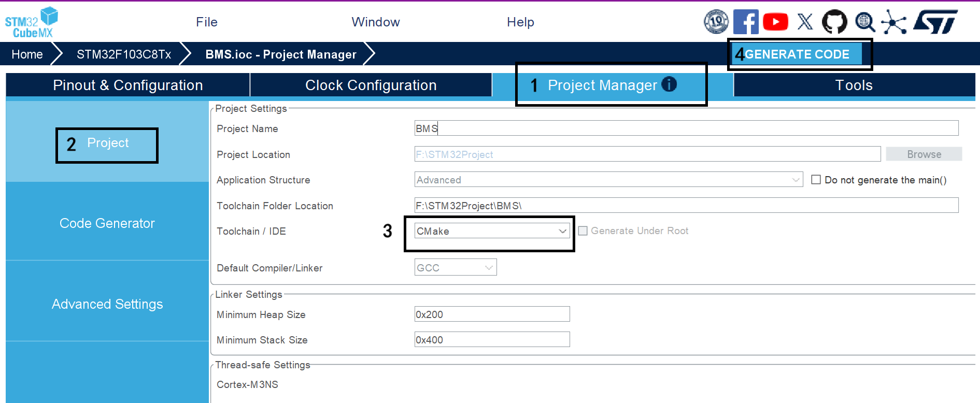Click the globe search icon
This screenshot has height=403, width=980.
(x=864, y=22)
